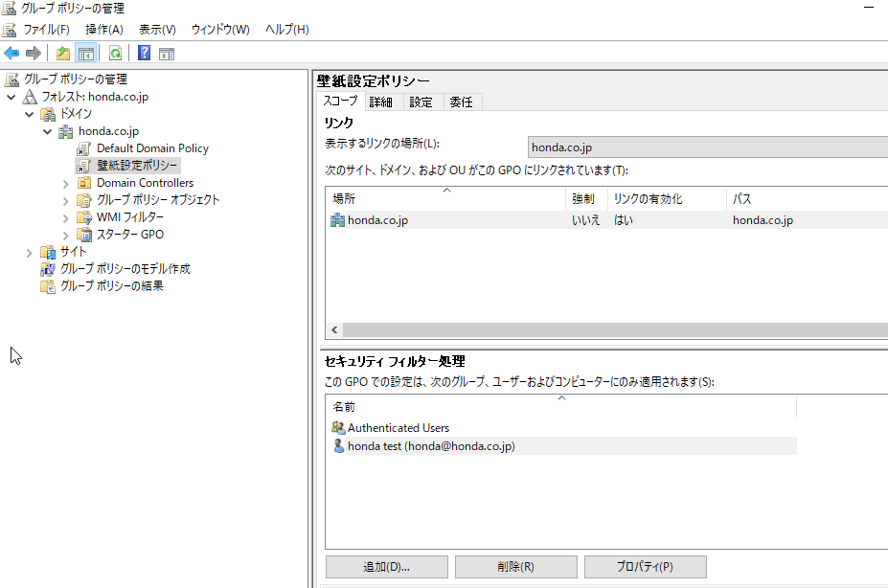Open Help via the question mark icon

(x=145, y=54)
